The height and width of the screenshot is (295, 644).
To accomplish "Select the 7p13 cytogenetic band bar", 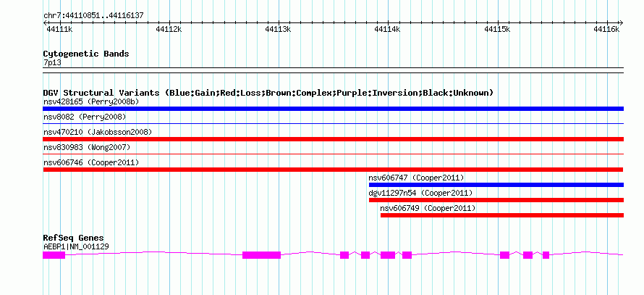I will 333,70.
